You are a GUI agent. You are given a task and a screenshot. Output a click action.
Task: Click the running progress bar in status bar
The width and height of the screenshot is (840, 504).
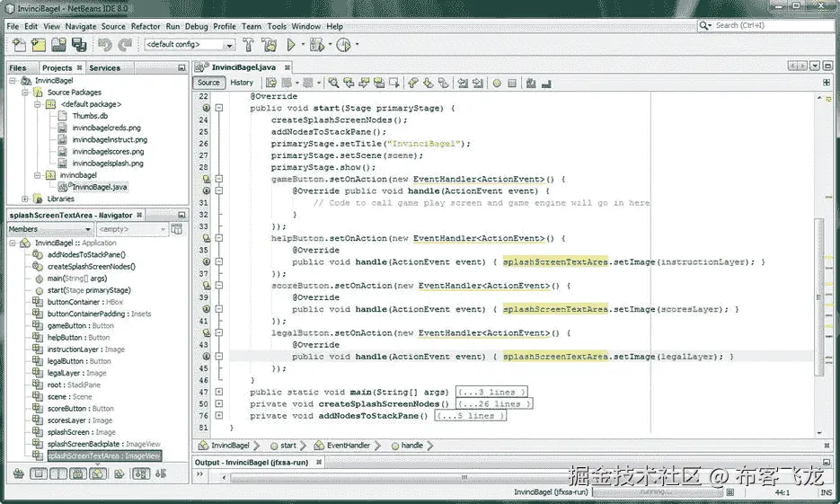tap(657, 491)
